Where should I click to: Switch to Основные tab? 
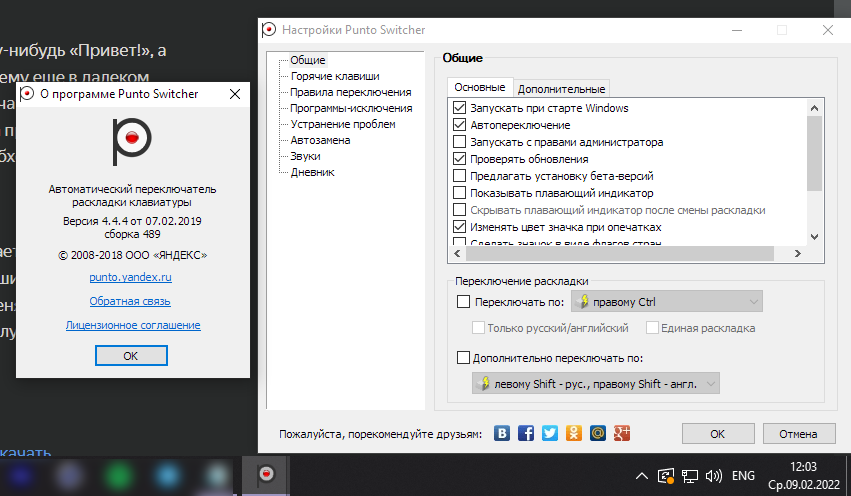[x=480, y=87]
